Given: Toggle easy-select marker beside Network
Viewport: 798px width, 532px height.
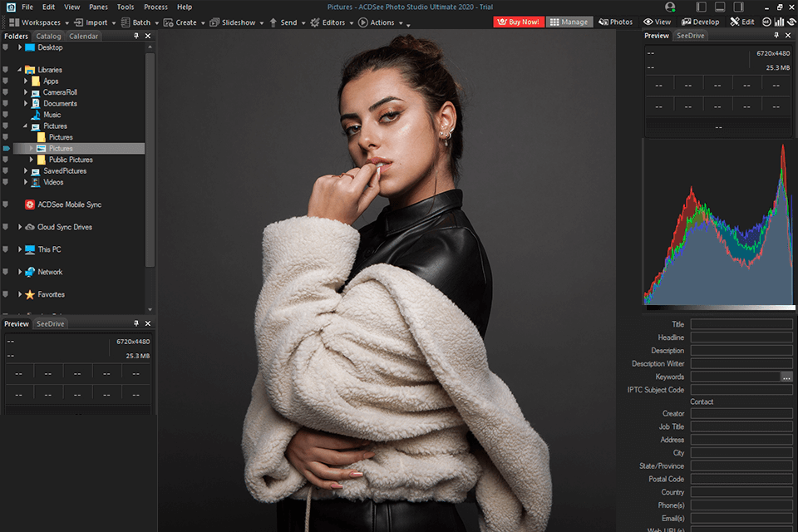Looking at the screenshot, I should pyautogui.click(x=6, y=272).
